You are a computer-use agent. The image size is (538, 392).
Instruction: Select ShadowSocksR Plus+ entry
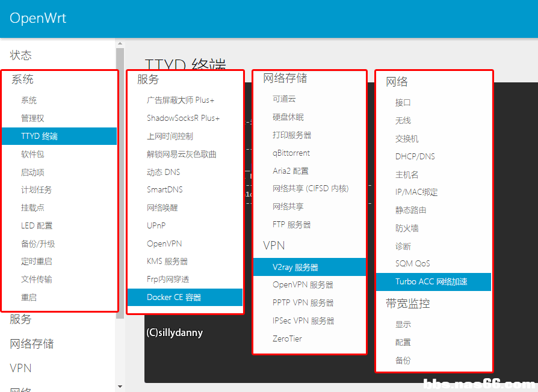point(184,118)
